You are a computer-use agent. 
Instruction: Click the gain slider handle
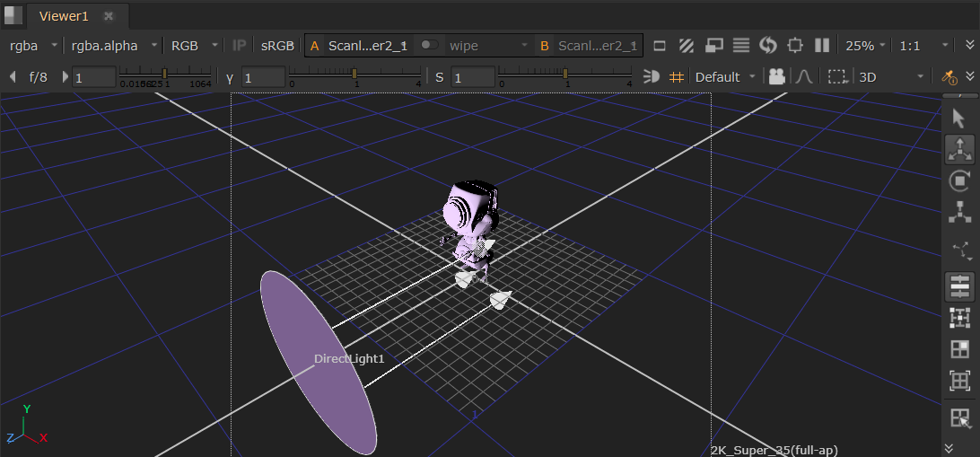click(164, 74)
